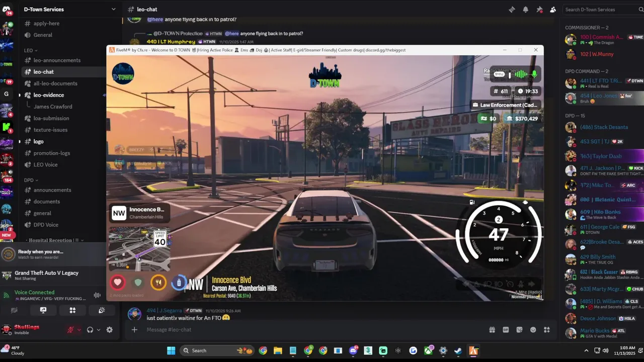Open the Apps icon in message bar
This screenshot has height=362, width=644.
pos(546,330)
